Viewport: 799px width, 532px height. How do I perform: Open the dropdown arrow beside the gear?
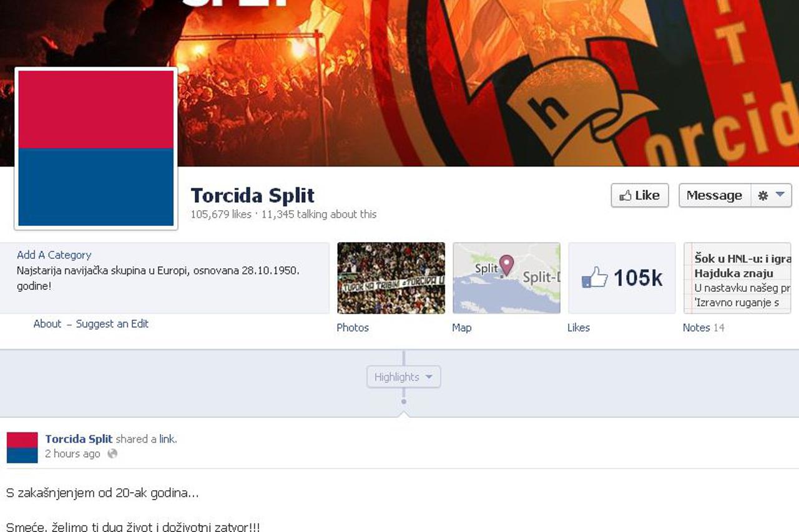[x=780, y=195]
